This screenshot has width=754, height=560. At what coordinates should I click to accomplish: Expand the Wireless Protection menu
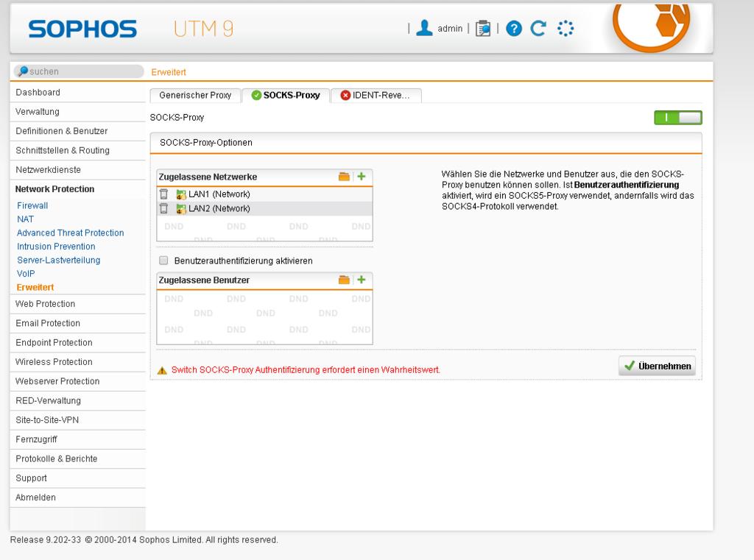click(x=77, y=362)
